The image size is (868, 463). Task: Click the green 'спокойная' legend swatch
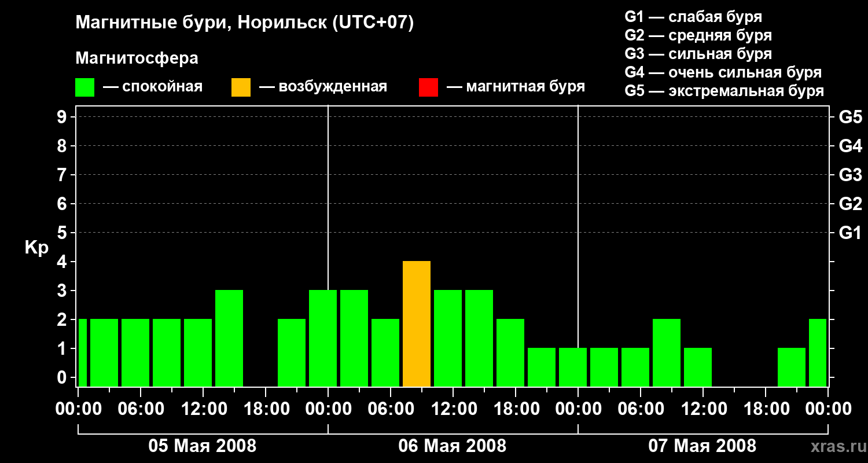click(84, 87)
